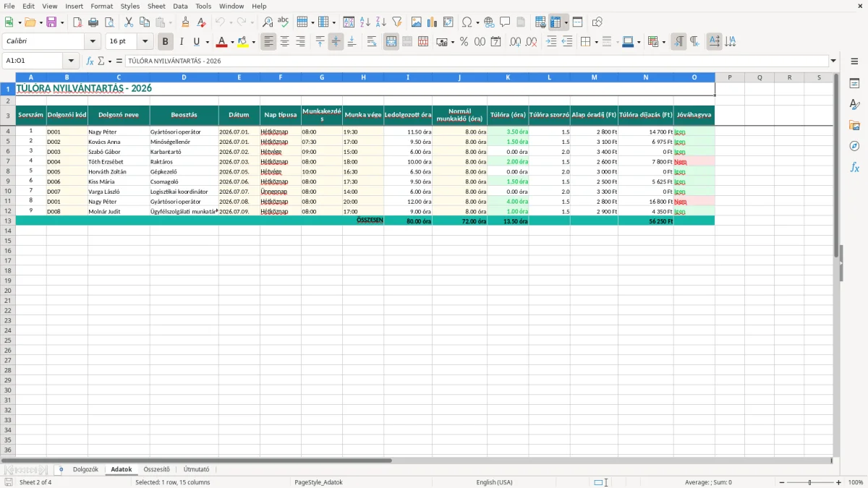Image resolution: width=868 pixels, height=488 pixels.
Task: Click Merge and Center cells icon
Action: [391, 42]
